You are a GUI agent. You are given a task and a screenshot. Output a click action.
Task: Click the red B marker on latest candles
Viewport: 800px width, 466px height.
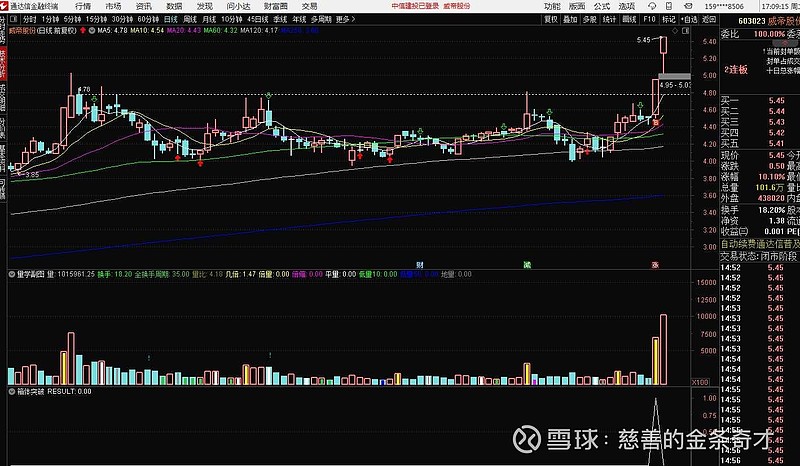point(656,122)
